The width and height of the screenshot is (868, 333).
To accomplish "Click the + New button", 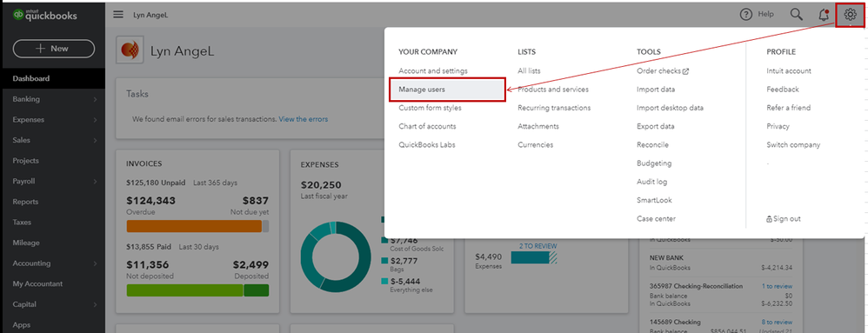I will (x=53, y=48).
